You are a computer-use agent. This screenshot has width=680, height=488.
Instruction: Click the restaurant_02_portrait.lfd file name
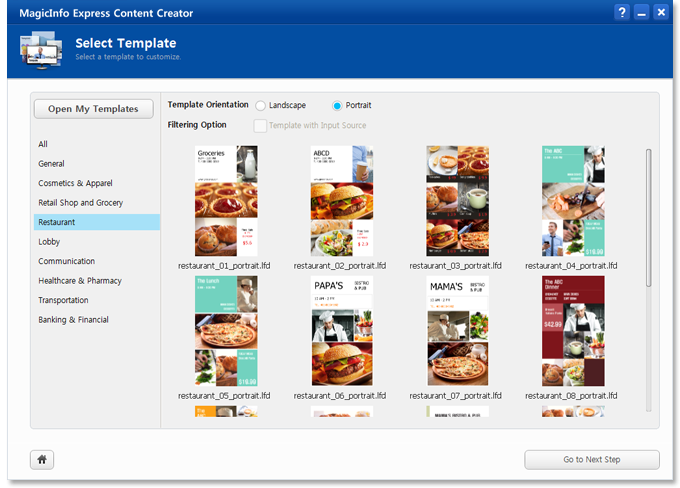click(x=340, y=265)
